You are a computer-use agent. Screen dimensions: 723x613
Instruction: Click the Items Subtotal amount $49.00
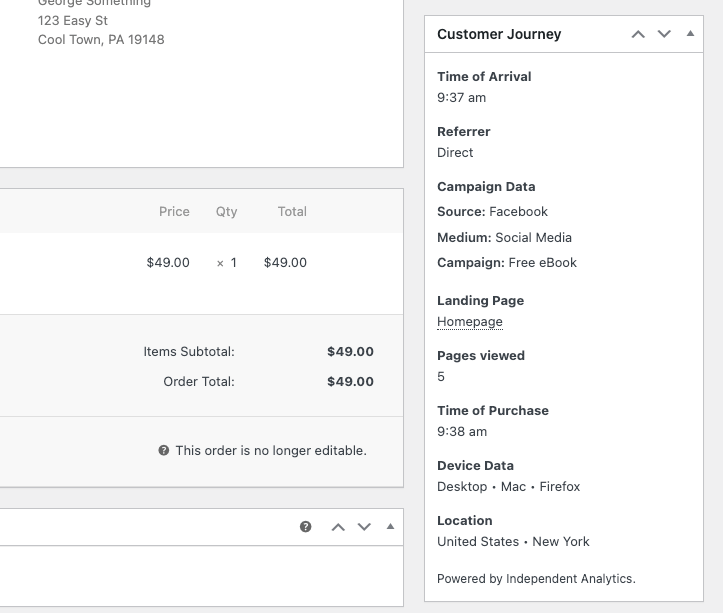(x=350, y=352)
